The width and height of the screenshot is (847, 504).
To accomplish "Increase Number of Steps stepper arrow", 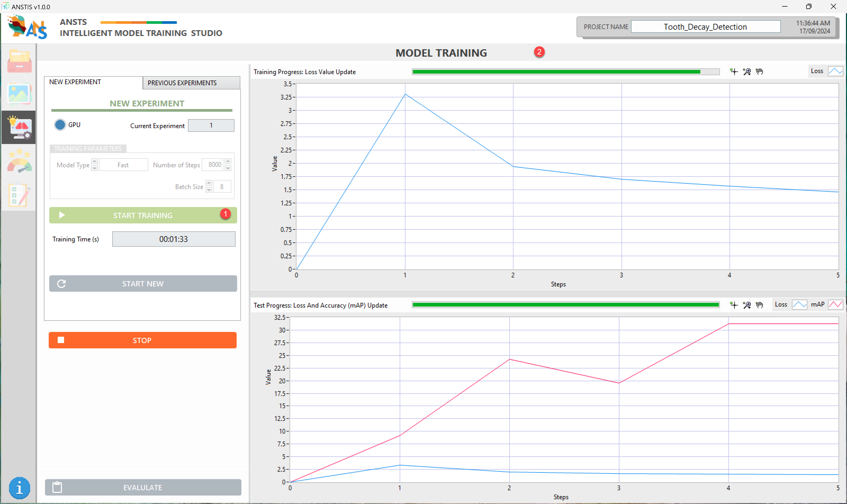I will tap(228, 161).
